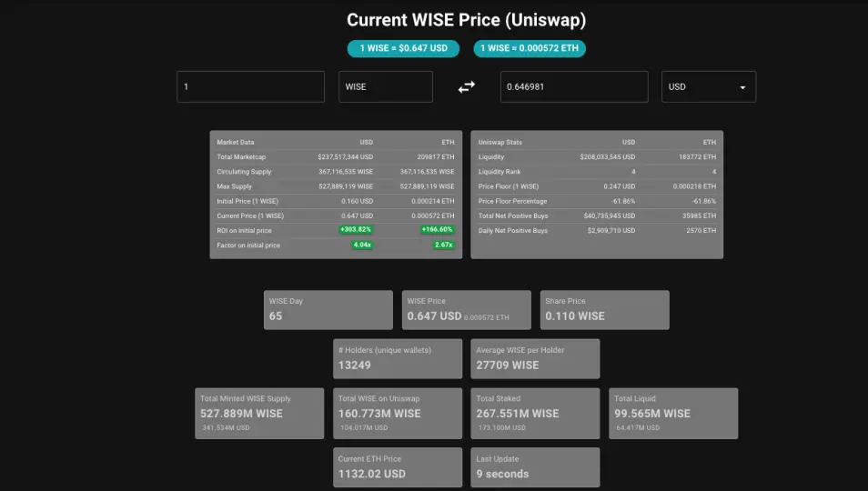
Task: Click the Liquidity Rank row label
Action: (x=500, y=172)
